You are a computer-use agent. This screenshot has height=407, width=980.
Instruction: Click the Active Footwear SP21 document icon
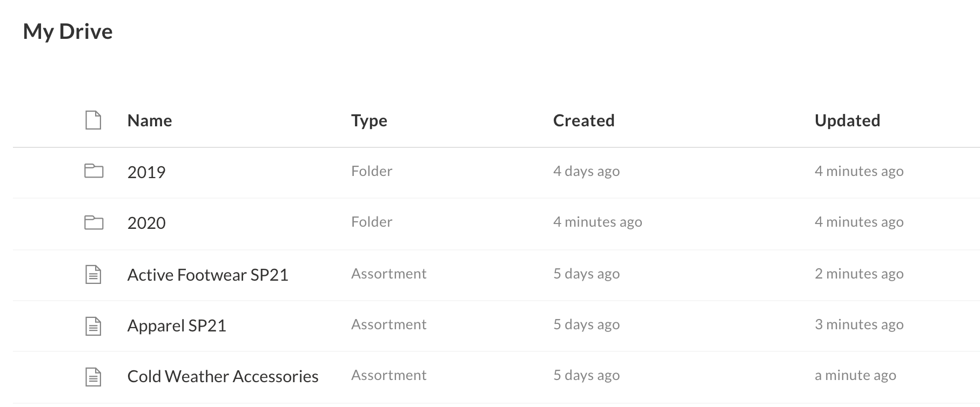tap(93, 274)
